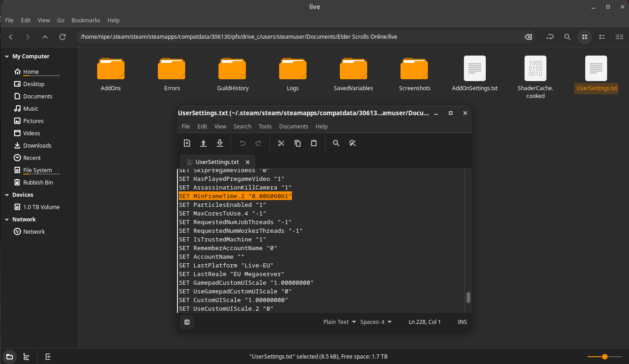Screen dimensions: 629x364
Task: Undo last edit in text editor
Action: 243,143
